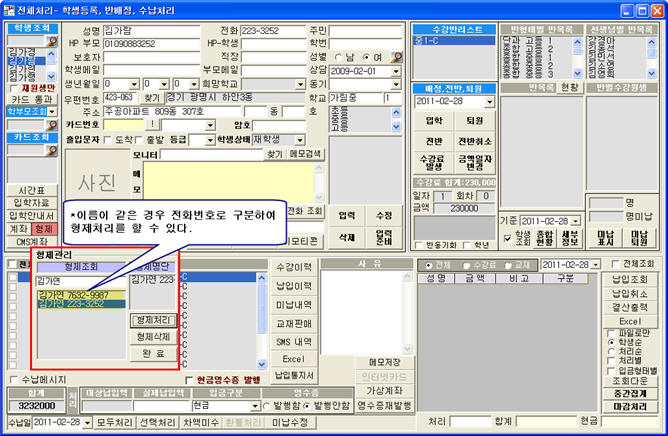Image resolution: width=668 pixels, height=436 pixels.
Task: Click the magnifier icon beside the gender options
Action: pyautogui.click(x=397, y=58)
